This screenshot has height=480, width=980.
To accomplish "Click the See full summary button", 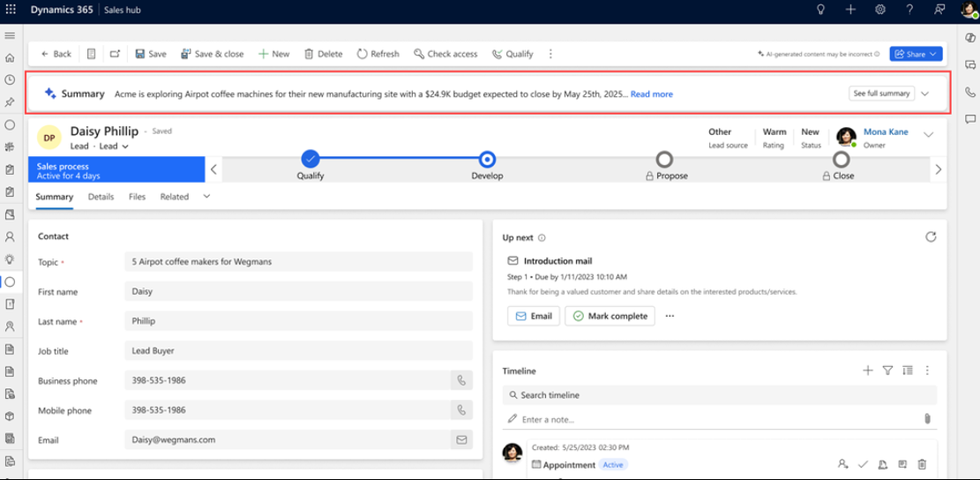I will [x=881, y=94].
